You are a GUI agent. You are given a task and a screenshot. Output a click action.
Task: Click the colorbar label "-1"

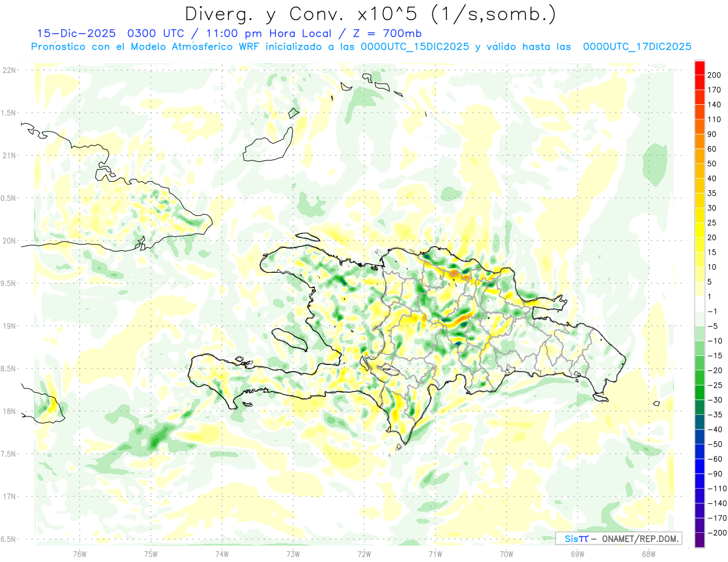point(712,312)
